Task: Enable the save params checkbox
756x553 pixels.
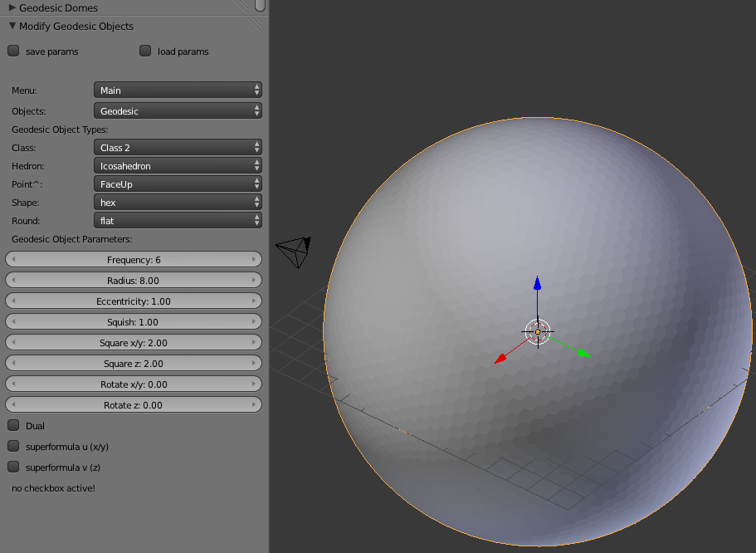Action: tap(13, 51)
